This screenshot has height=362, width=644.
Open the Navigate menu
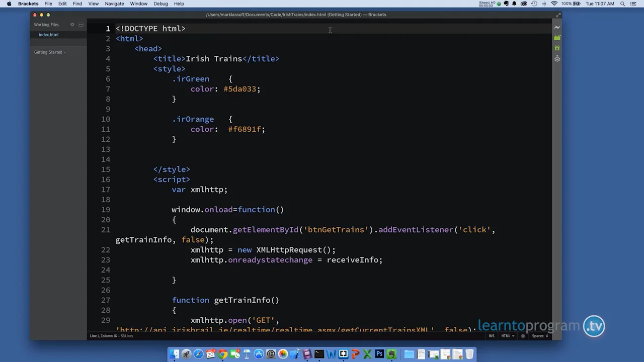point(114,4)
